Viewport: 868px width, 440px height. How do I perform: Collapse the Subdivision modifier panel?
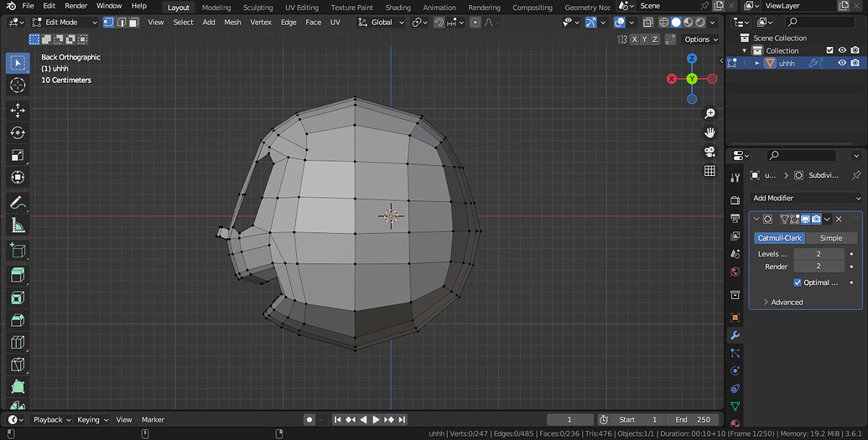tap(756, 220)
